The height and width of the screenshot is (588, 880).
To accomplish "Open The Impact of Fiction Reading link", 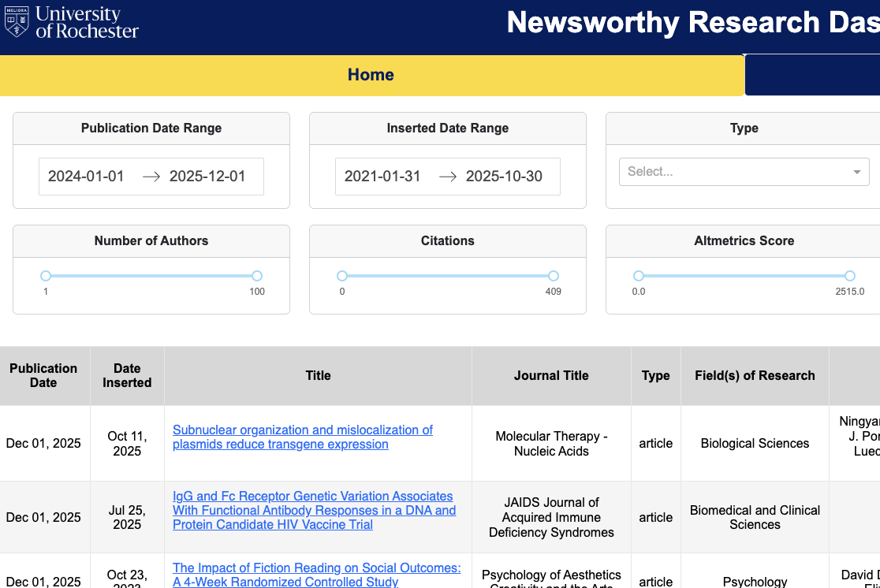I will [x=316, y=575].
